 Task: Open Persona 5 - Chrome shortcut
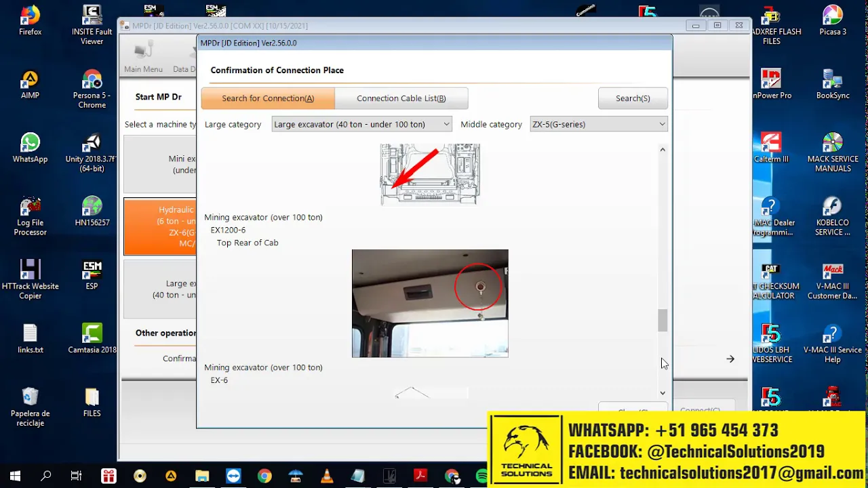[x=92, y=89]
